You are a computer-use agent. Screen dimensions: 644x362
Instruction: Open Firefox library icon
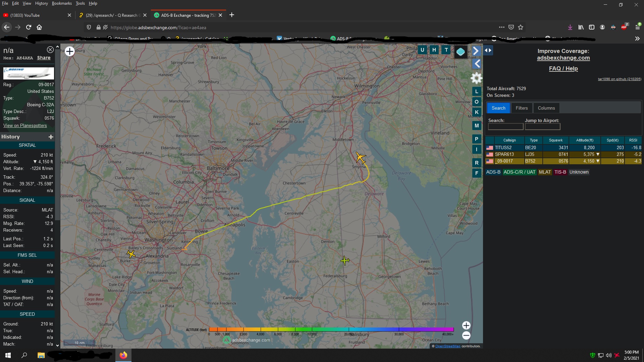581,27
